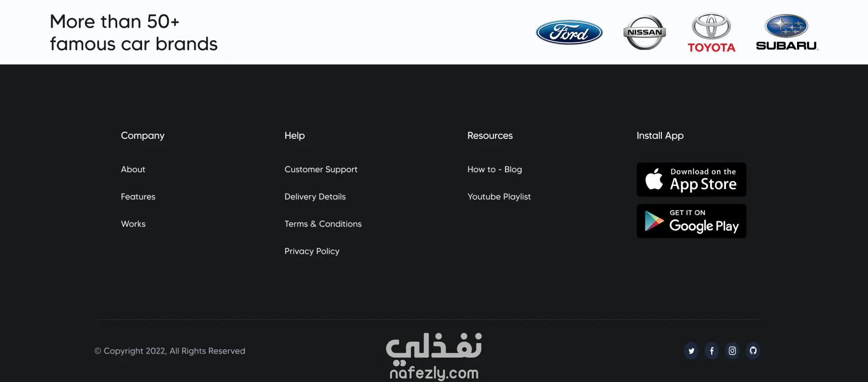Click the Help footer heading
Screen dimensions: 868x382
tap(295, 136)
